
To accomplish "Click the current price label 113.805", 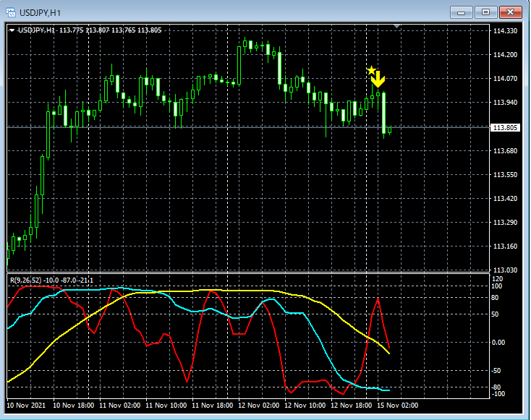I will [x=505, y=128].
